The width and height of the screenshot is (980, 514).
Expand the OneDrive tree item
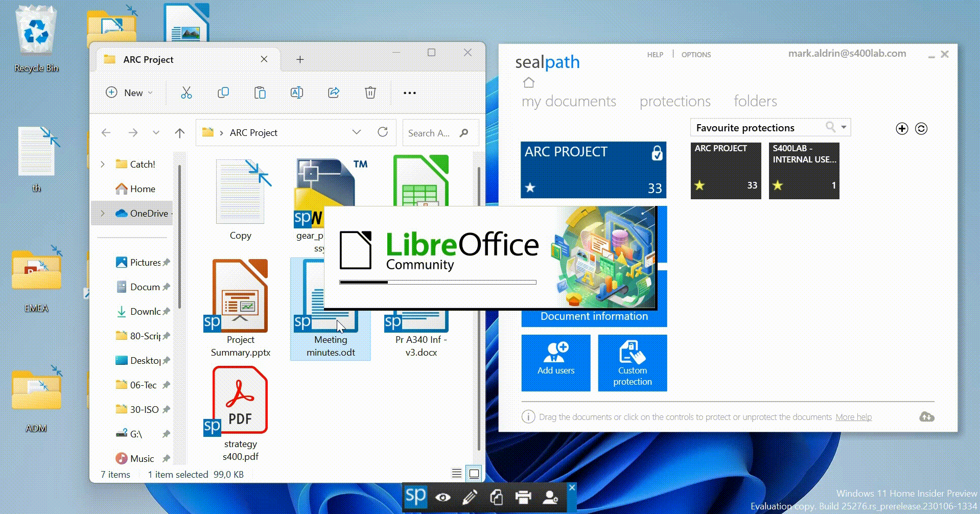click(x=103, y=213)
